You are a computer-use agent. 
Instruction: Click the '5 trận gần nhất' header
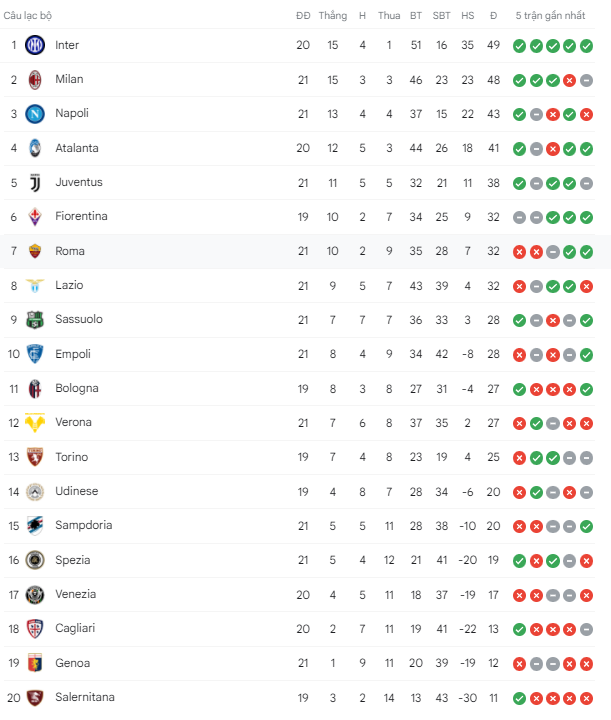550,16
